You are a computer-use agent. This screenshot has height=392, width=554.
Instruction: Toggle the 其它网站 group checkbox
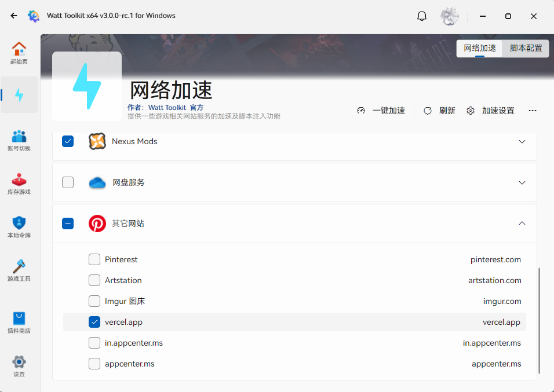[x=68, y=224]
